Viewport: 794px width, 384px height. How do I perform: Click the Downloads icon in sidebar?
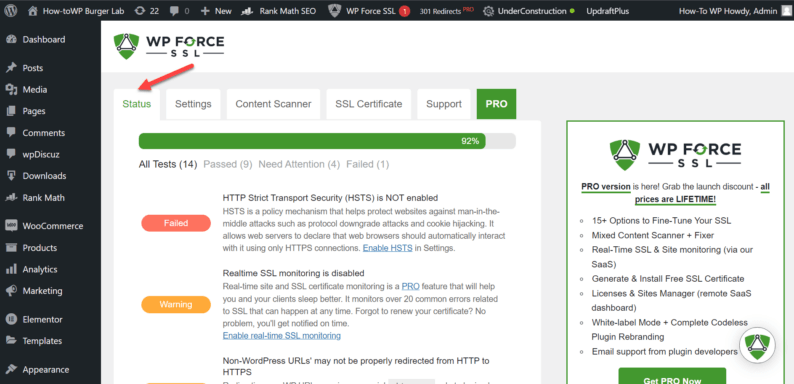tap(12, 176)
